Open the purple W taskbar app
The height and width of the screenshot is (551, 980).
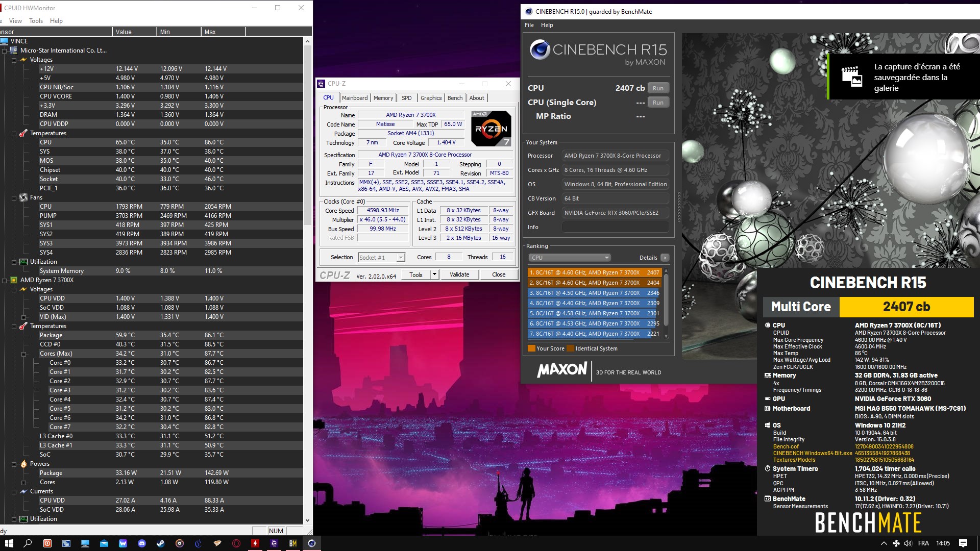(x=123, y=543)
